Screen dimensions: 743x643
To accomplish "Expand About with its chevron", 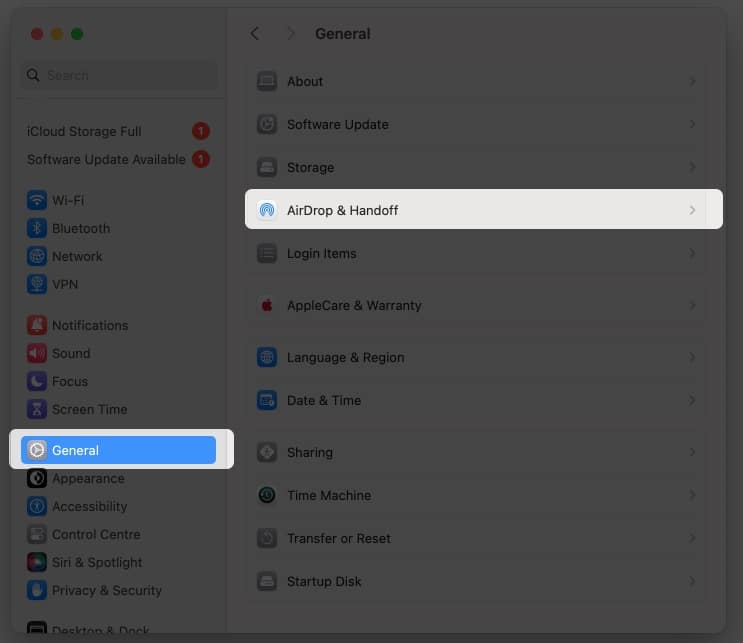I will pos(692,81).
